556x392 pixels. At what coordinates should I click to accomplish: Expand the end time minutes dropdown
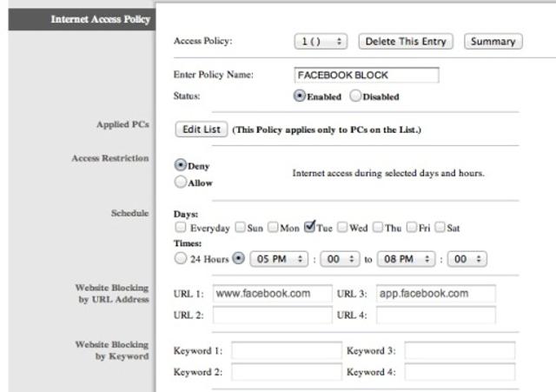coord(467,259)
